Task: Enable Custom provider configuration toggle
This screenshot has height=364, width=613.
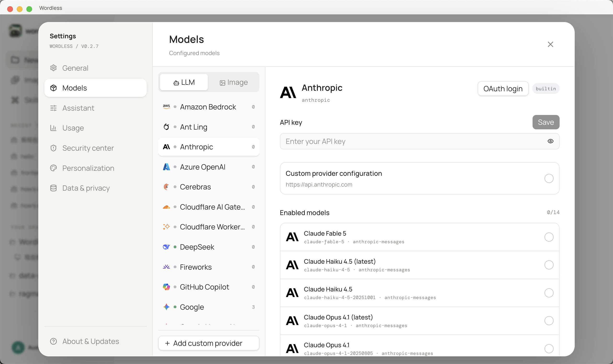Action: click(x=549, y=178)
